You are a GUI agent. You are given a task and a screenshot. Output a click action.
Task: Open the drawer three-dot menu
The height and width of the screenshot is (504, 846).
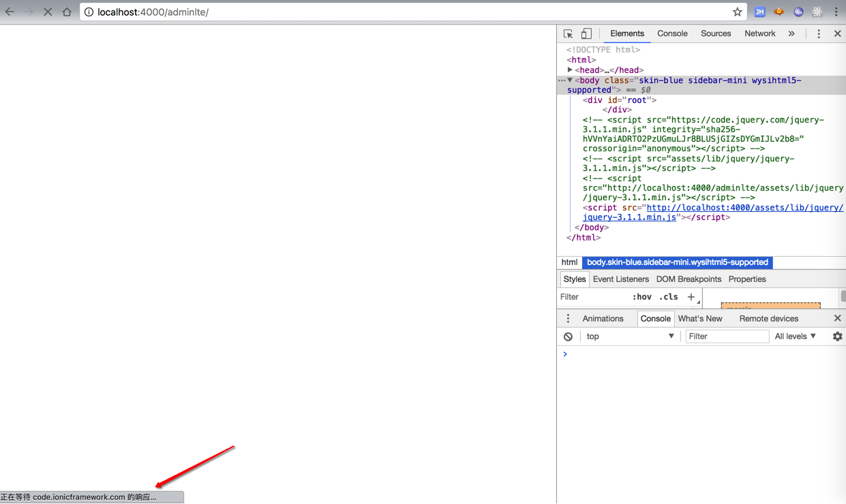tap(568, 319)
